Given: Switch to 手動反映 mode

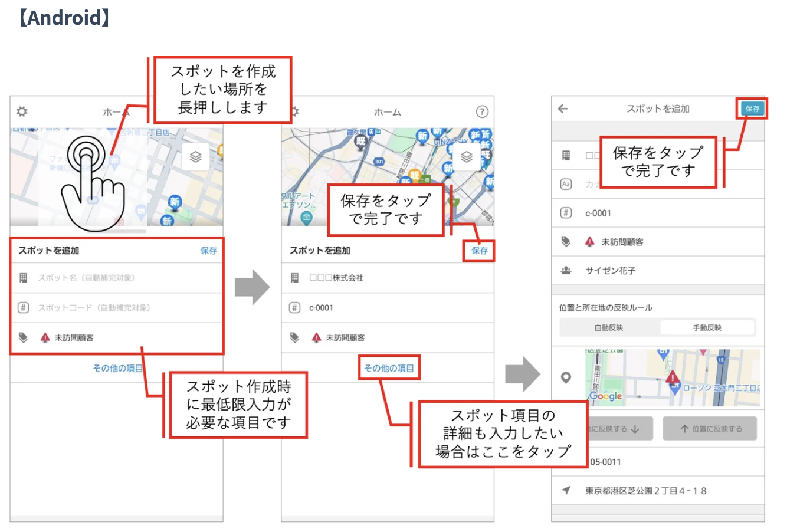Looking at the screenshot, I should tap(707, 328).
